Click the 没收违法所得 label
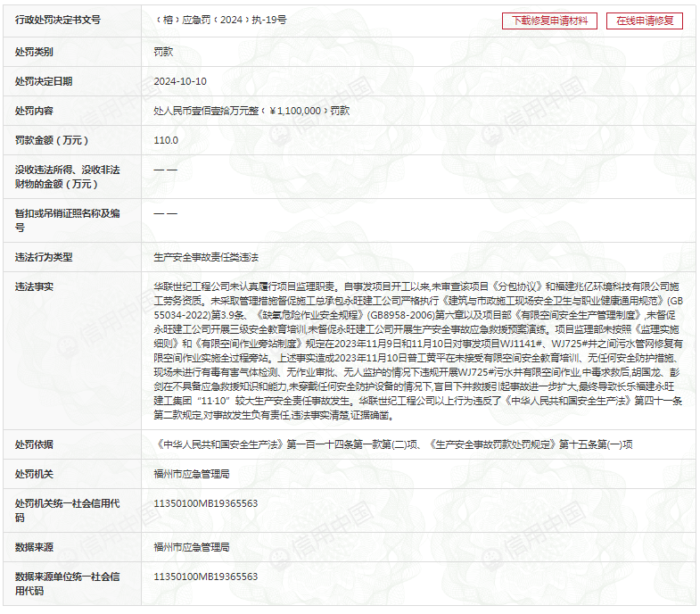This screenshot has height=614, width=700. 68,177
